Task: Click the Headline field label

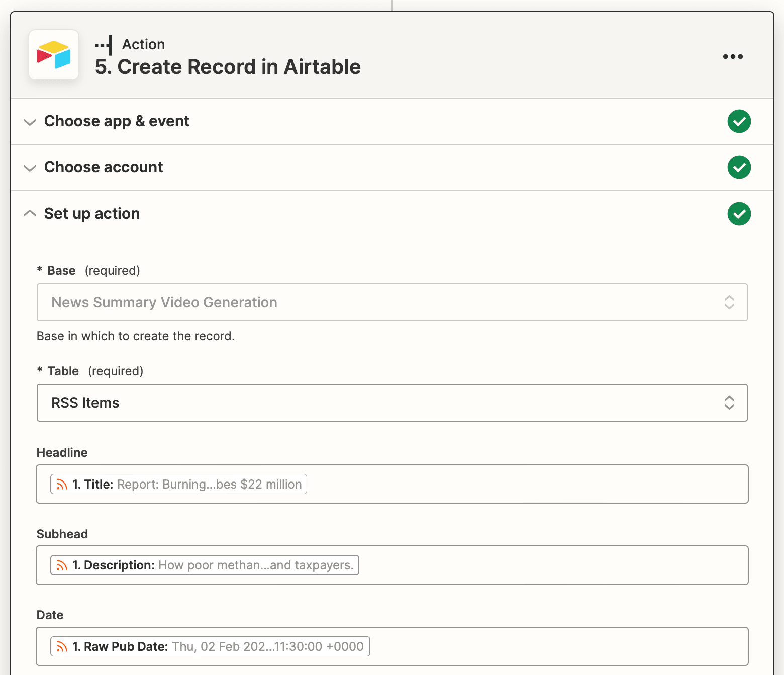Action: point(62,452)
